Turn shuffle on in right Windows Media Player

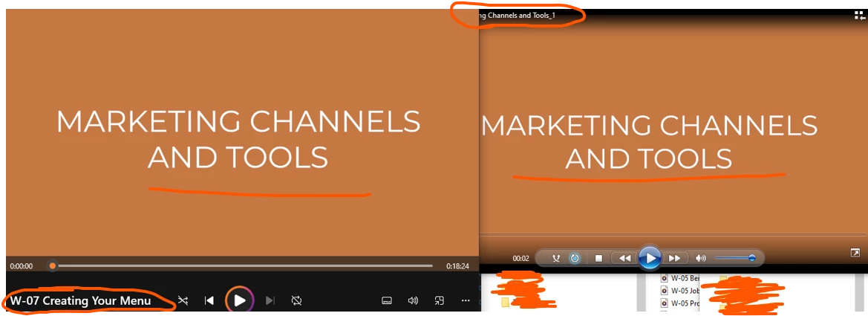556,258
